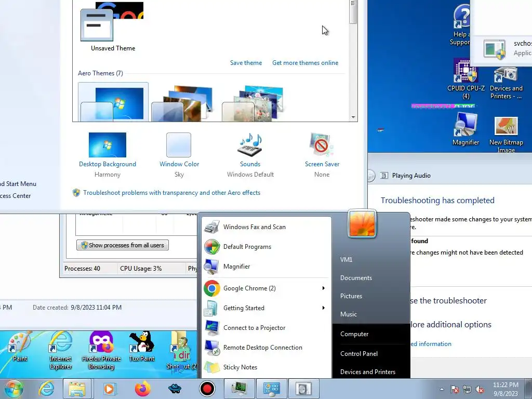
Task: Open CPUID CPU-Z desktop icon
Action: tap(466, 79)
